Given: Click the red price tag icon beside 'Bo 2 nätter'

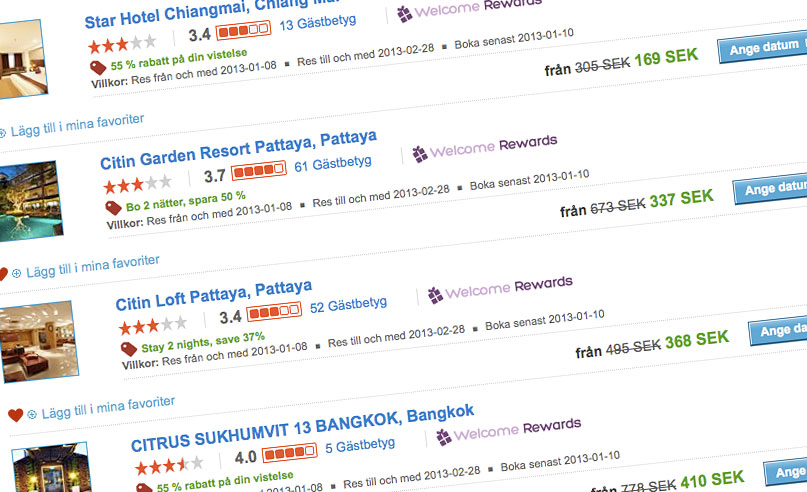Looking at the screenshot, I should pos(113,208).
